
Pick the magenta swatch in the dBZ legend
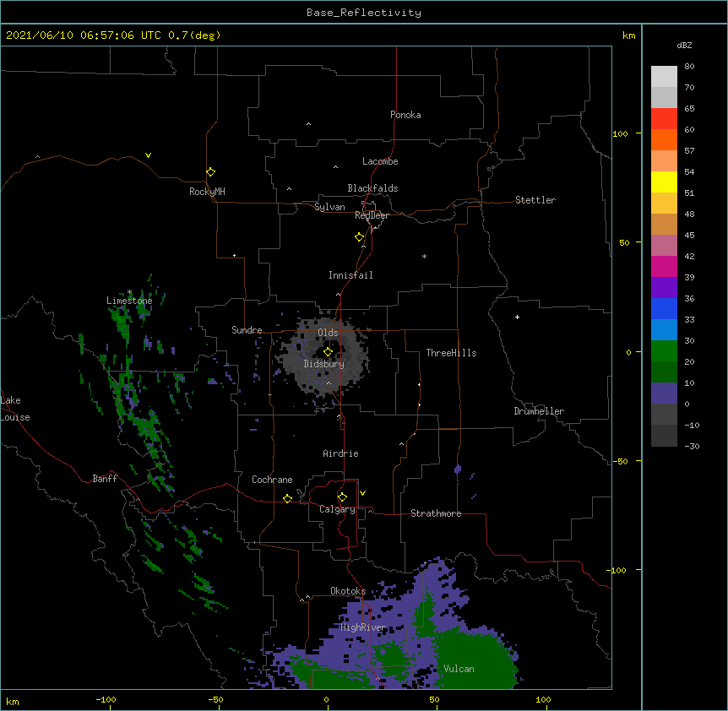[x=664, y=266]
